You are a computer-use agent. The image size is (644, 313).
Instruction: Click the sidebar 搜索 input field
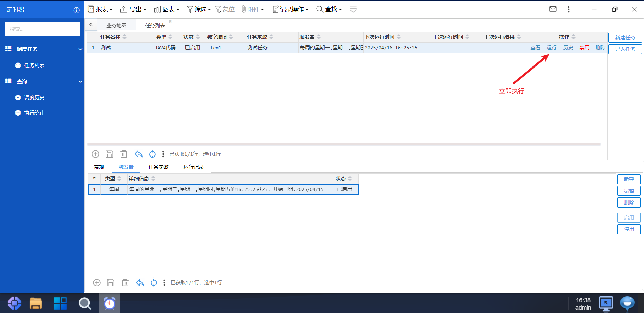(x=42, y=29)
